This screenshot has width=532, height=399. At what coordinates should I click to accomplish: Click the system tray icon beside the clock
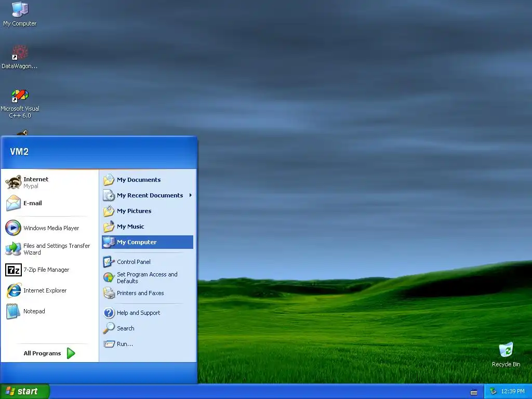coord(494,391)
